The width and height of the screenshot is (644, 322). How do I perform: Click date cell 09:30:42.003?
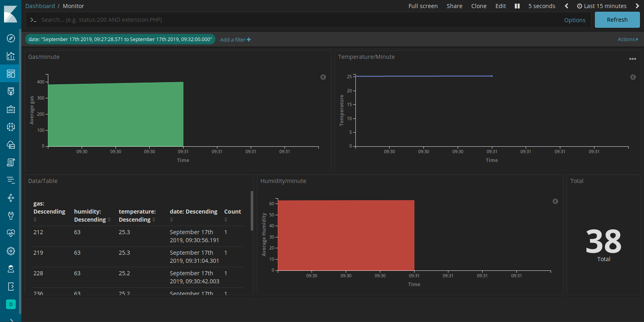pyautogui.click(x=194, y=277)
